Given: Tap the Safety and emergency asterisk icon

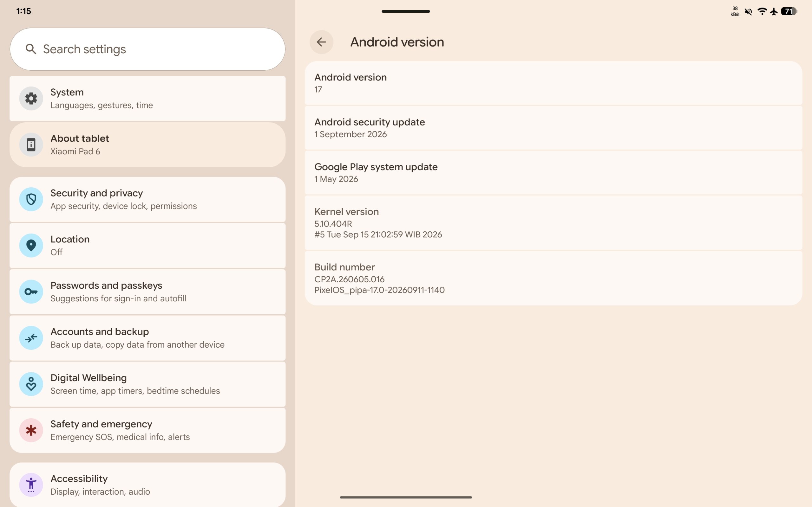Looking at the screenshot, I should pos(31,430).
